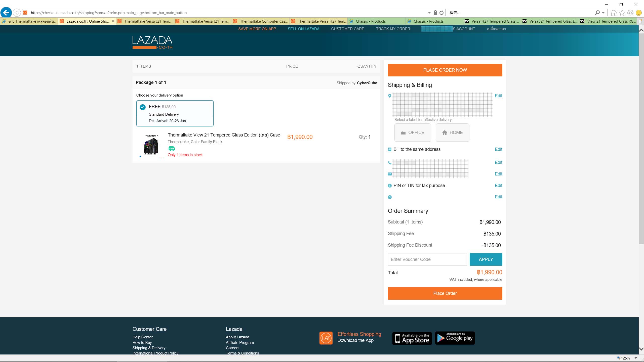Change language via เปลี่ยนภาษา
644x362 pixels.
496,29
